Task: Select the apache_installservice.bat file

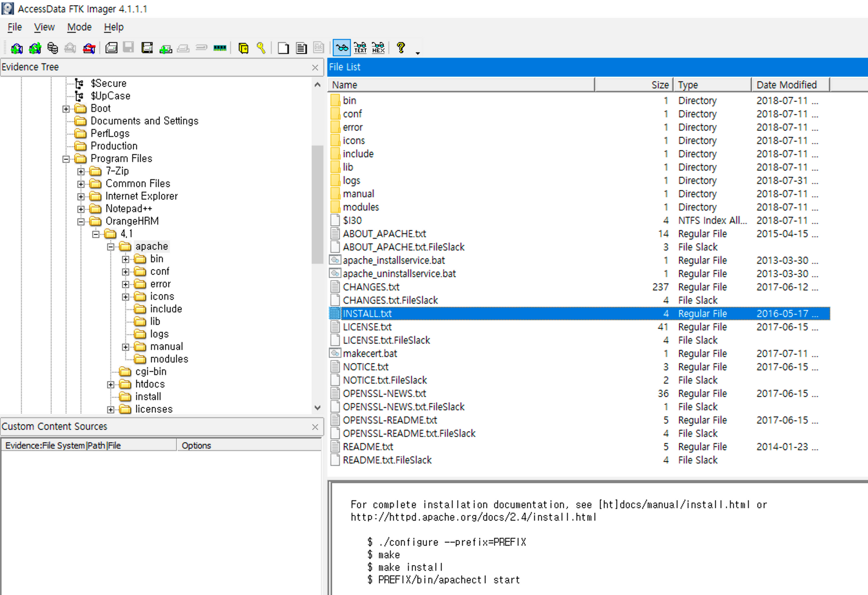Action: [x=394, y=260]
